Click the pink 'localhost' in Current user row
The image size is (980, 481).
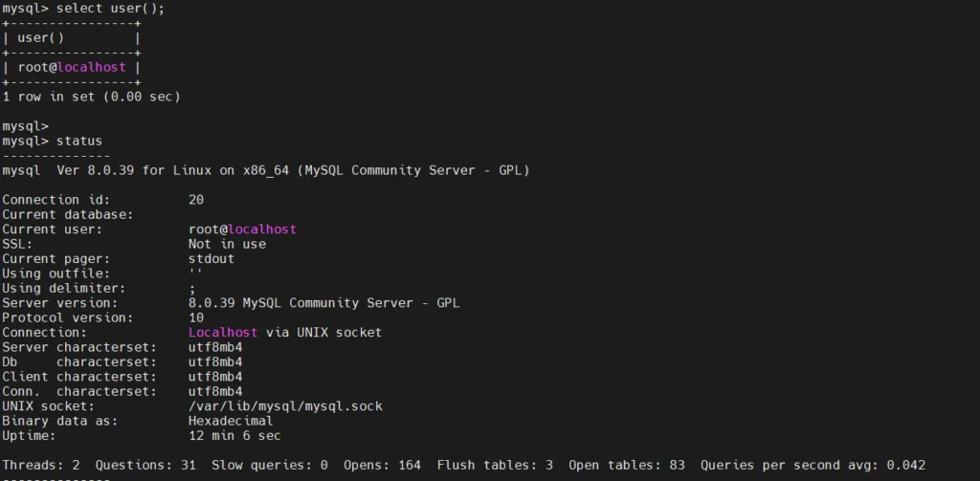262,230
